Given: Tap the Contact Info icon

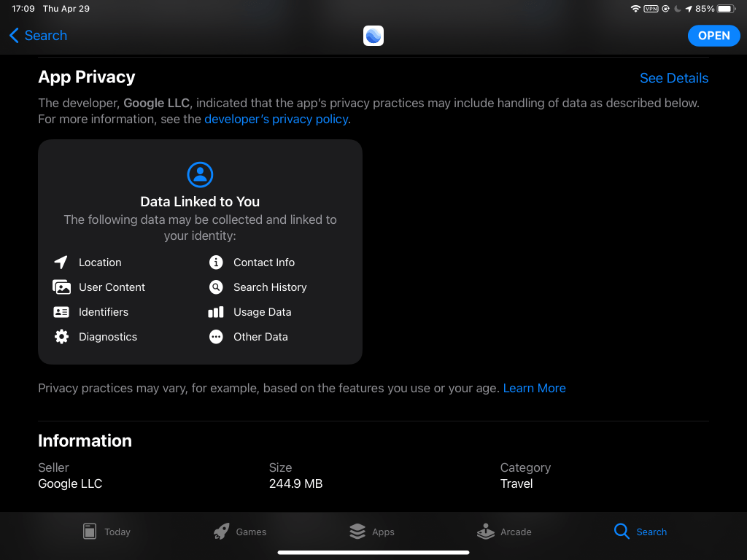Looking at the screenshot, I should pos(216,262).
